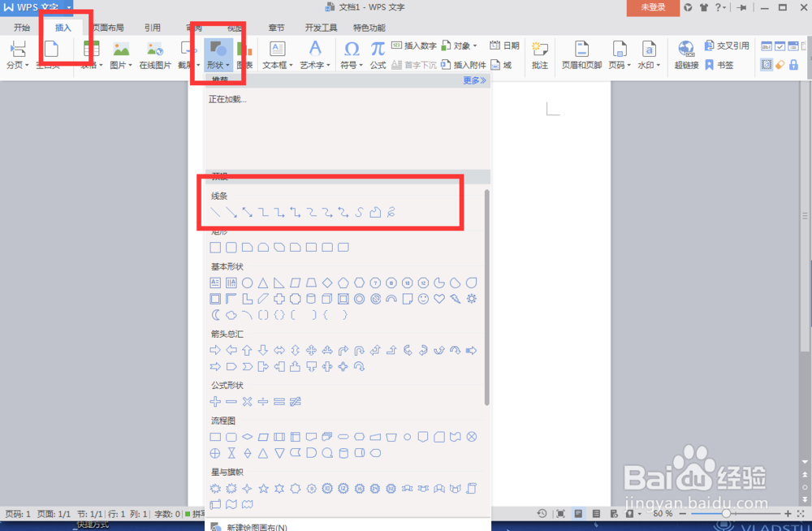Open the 艺术字 dropdown arrow

[x=328, y=65]
